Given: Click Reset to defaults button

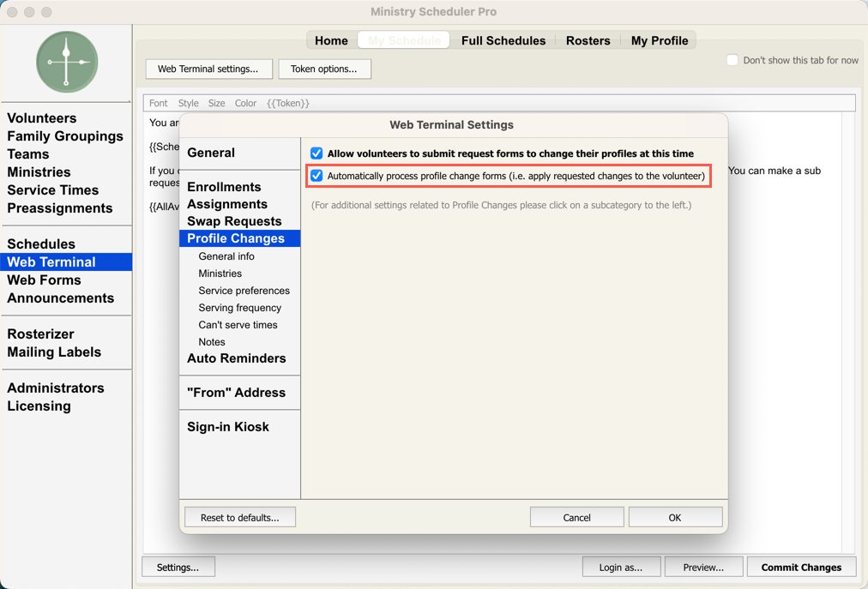Looking at the screenshot, I should click(x=239, y=517).
